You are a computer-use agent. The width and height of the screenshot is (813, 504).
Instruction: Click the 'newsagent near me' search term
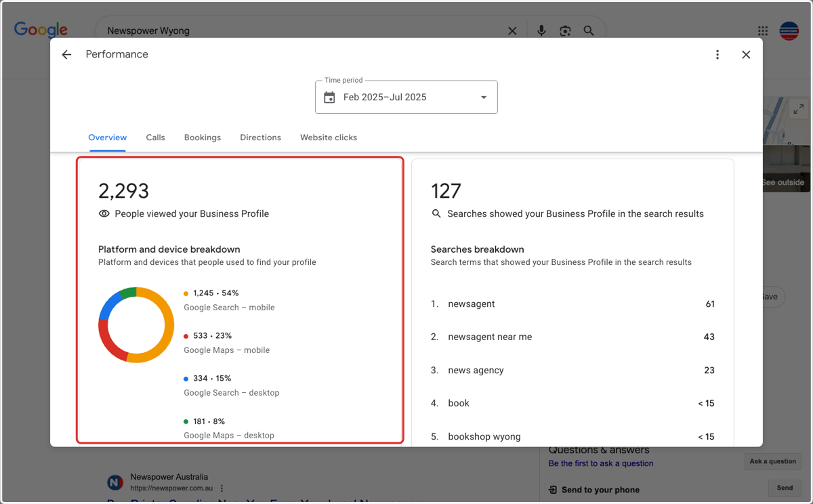(490, 337)
